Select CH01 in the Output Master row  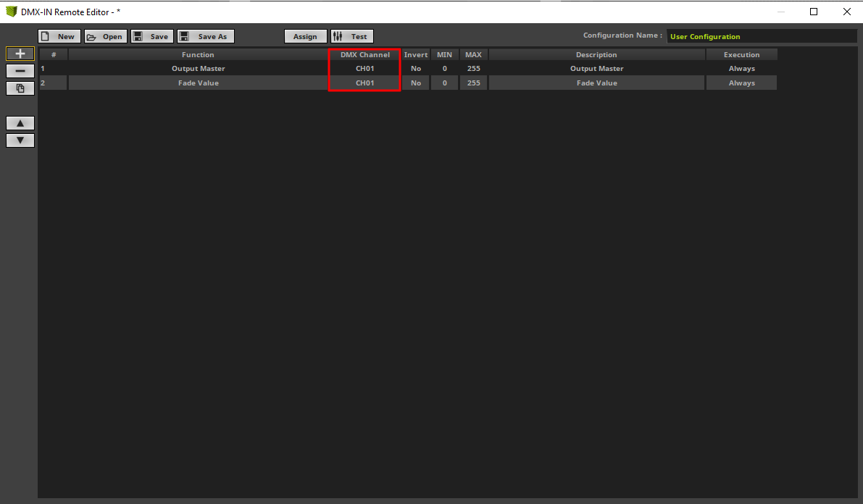pos(365,68)
